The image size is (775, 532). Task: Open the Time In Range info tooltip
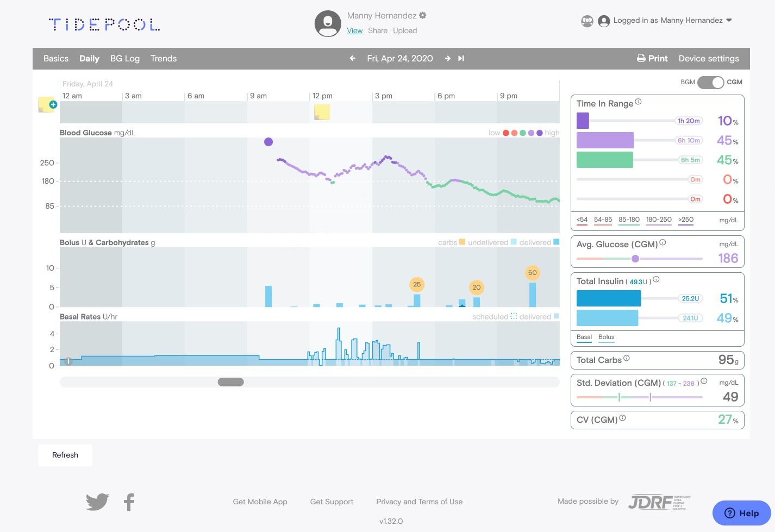coord(639,101)
